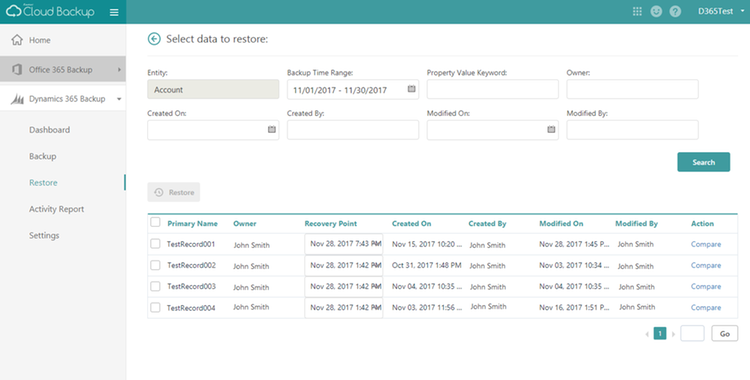Sort by Created On column header
Image resolution: width=750 pixels, height=380 pixels.
pyautogui.click(x=411, y=224)
